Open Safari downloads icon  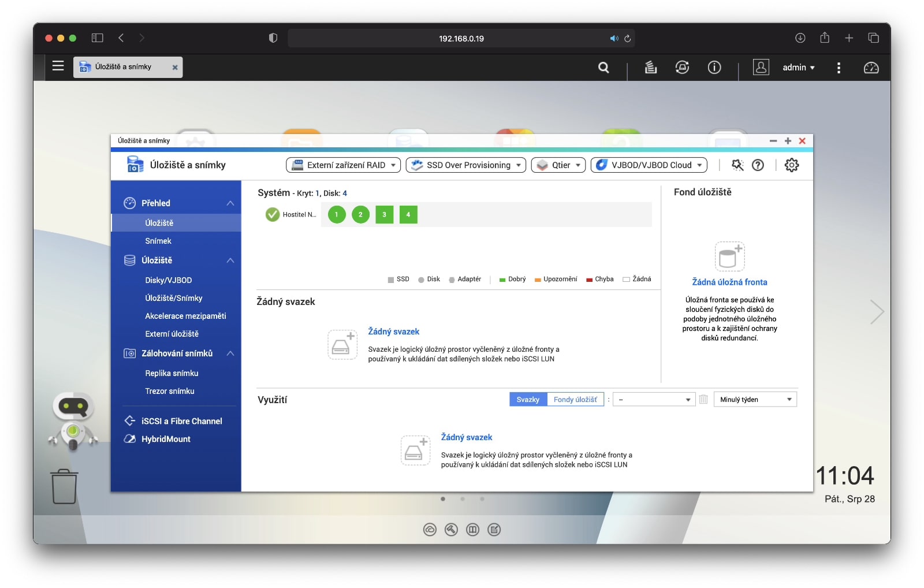point(800,38)
